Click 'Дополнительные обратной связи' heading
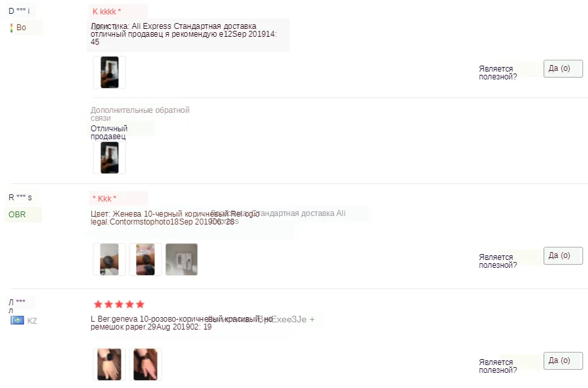The width and height of the screenshot is (588, 388). tap(140, 114)
